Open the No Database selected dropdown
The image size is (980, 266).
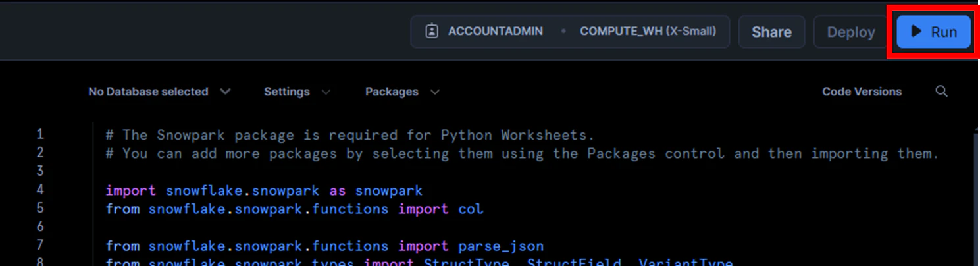(x=159, y=92)
